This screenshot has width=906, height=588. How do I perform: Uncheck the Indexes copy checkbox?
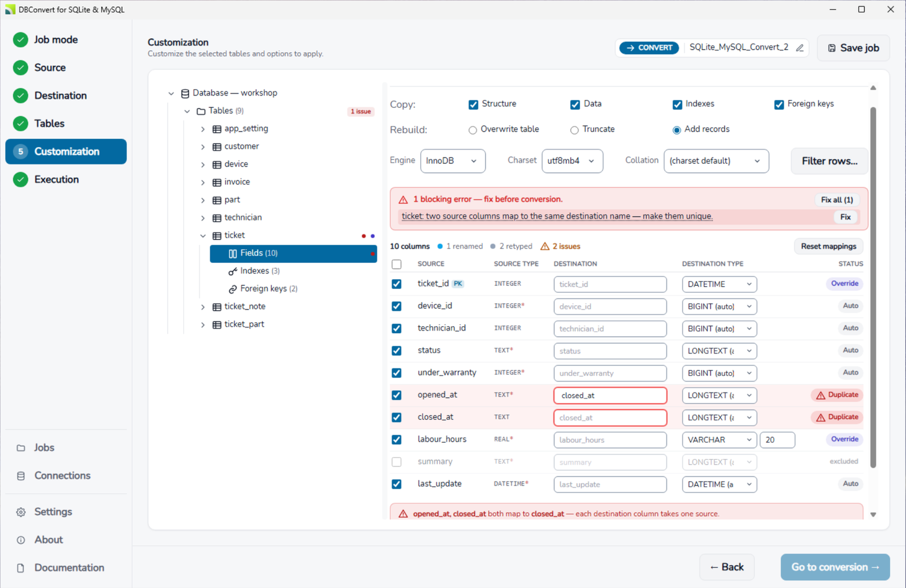(678, 104)
